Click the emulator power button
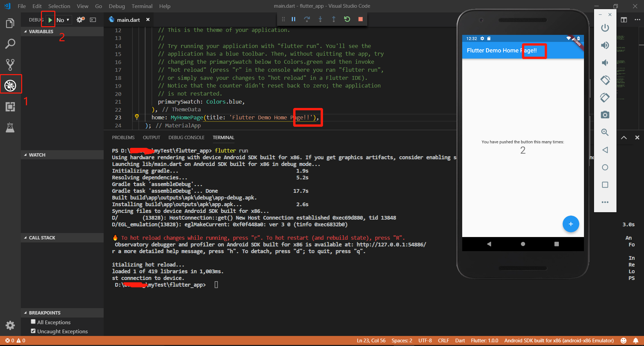Viewport: 644px width, 346px height. click(605, 28)
